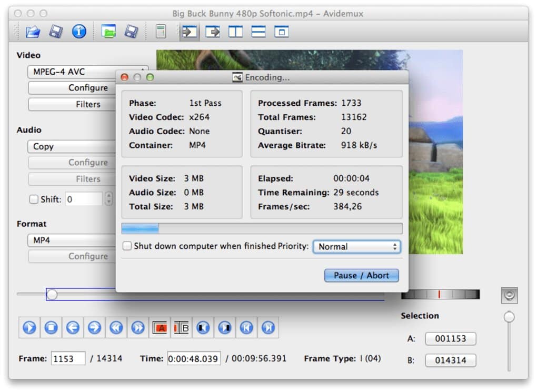Expand the Video codec MPEG-4 AVC dropdown
This screenshot has width=537, height=392.
coord(74,72)
